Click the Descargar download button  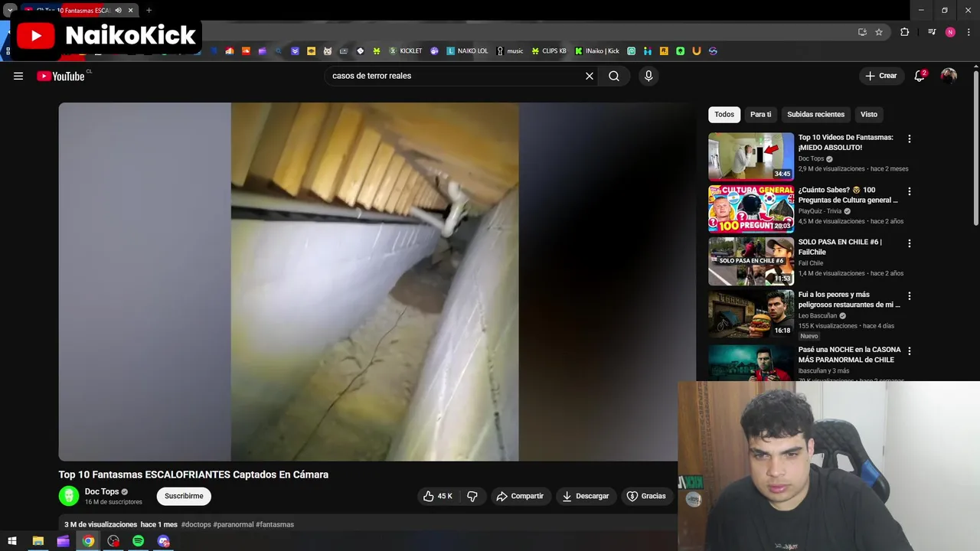point(586,496)
